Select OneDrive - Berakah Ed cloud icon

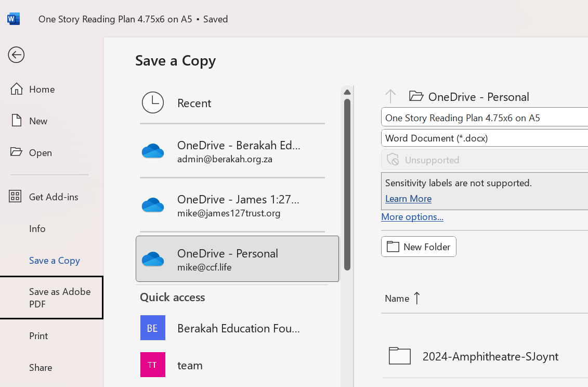pyautogui.click(x=152, y=151)
